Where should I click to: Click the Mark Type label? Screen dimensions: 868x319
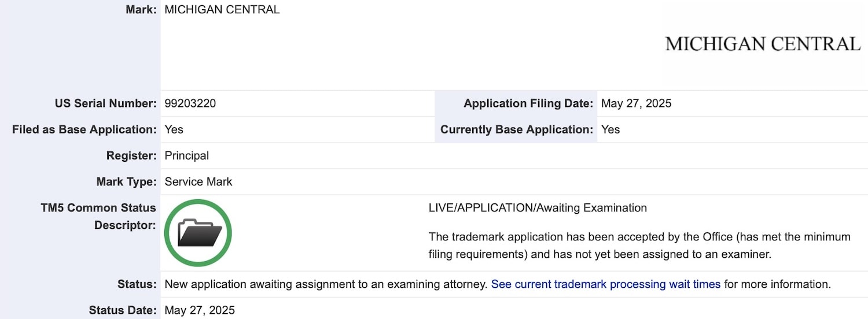[x=126, y=181]
